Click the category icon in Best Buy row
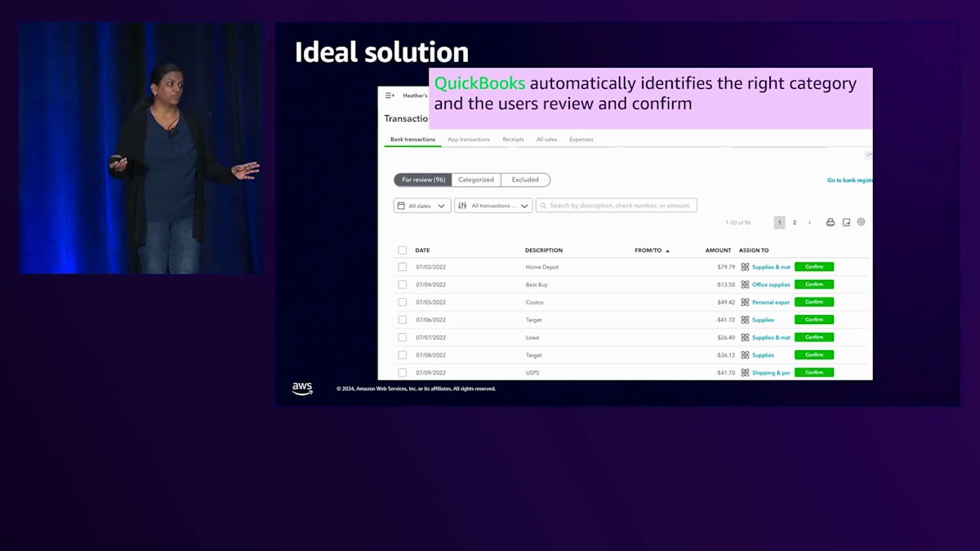 coord(745,285)
